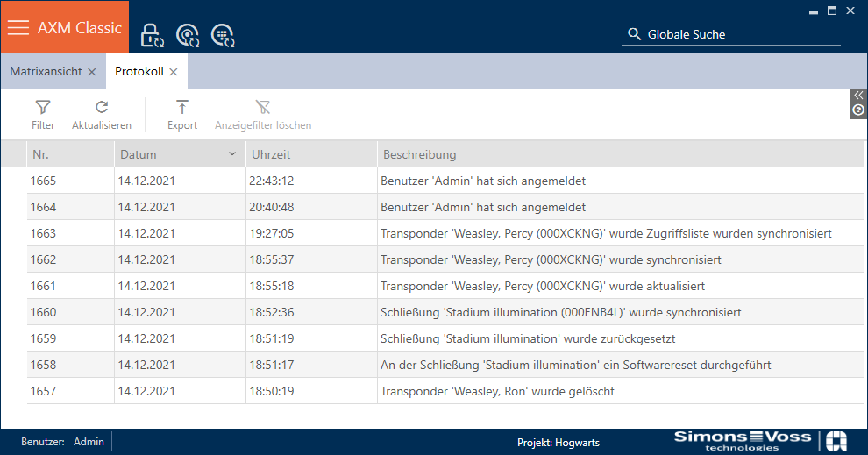Click the Beschreibung column header
868x455 pixels.
point(614,154)
